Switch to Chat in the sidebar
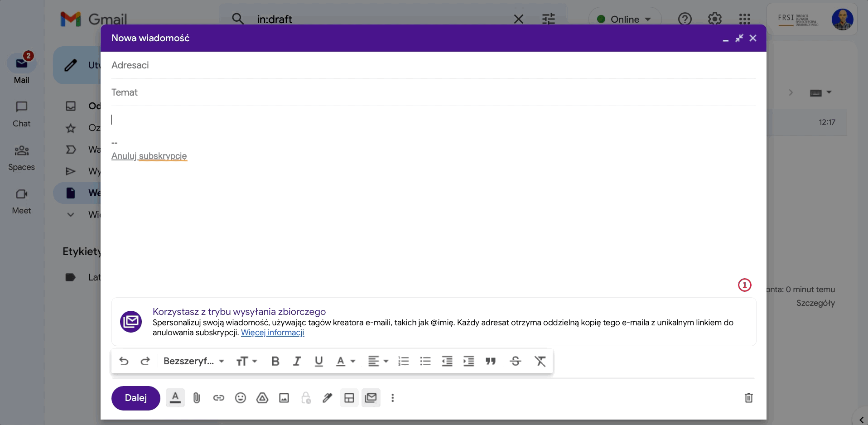Image resolution: width=868 pixels, height=425 pixels. 21,114
